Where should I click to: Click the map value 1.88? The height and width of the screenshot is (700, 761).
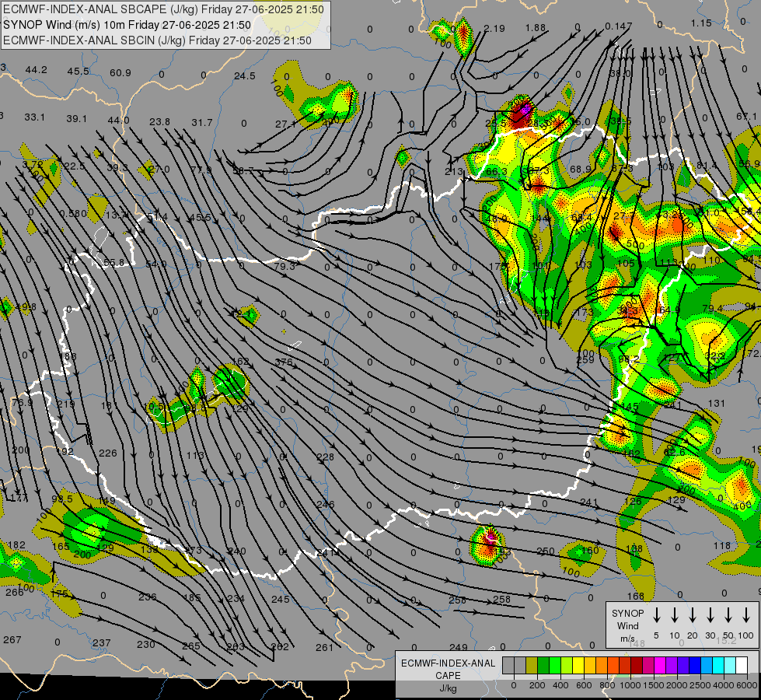[x=536, y=28]
